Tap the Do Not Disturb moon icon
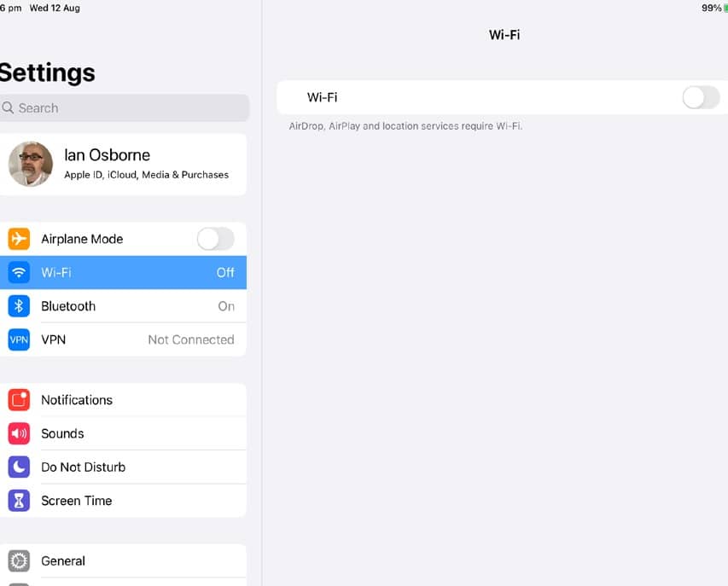 tap(19, 467)
